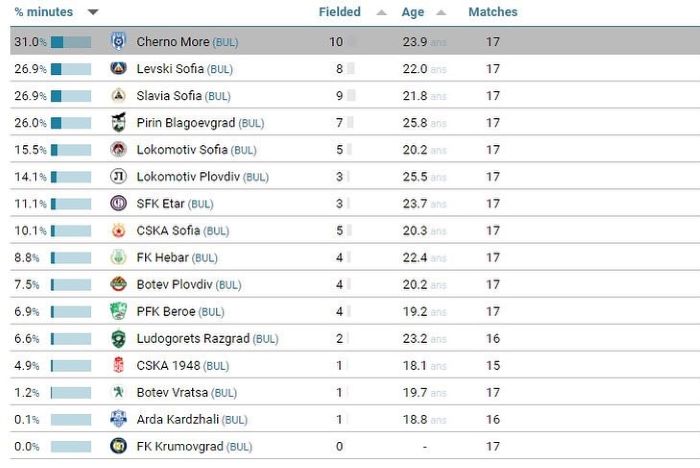This screenshot has width=700, height=468.
Task: Click Cherno More's 31.0% minutes bar
Action: (71, 42)
